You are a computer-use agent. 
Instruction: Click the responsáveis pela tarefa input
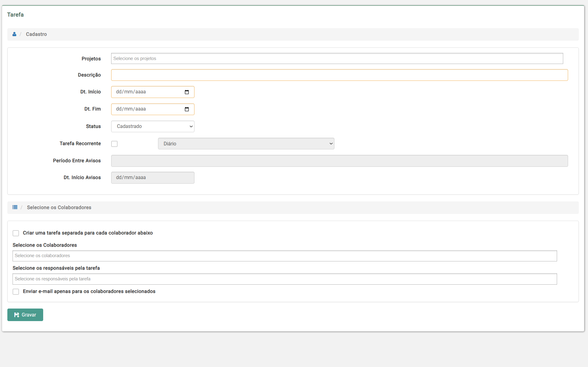point(285,279)
